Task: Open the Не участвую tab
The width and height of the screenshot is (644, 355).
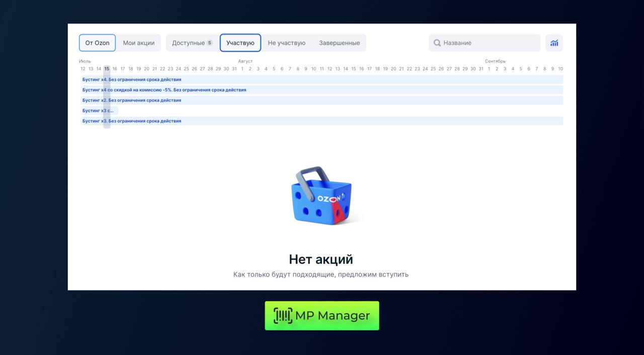Action: tap(286, 43)
